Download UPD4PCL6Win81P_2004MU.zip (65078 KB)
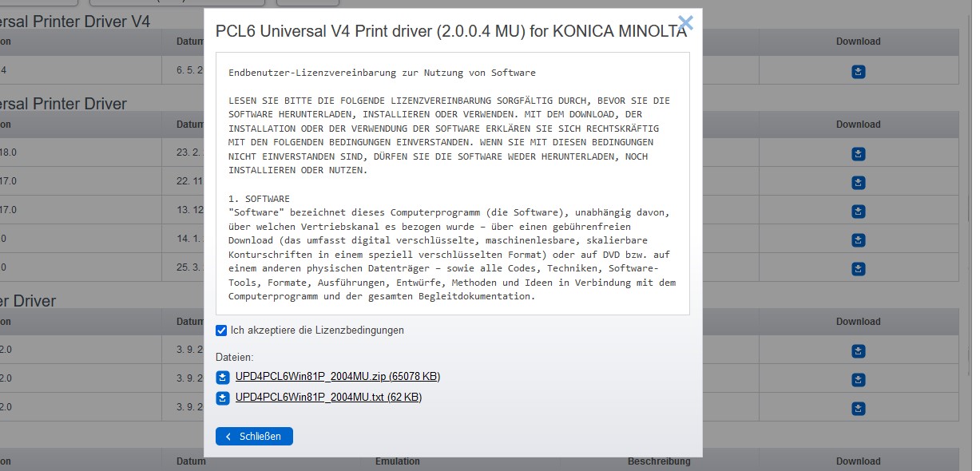 tap(338, 377)
